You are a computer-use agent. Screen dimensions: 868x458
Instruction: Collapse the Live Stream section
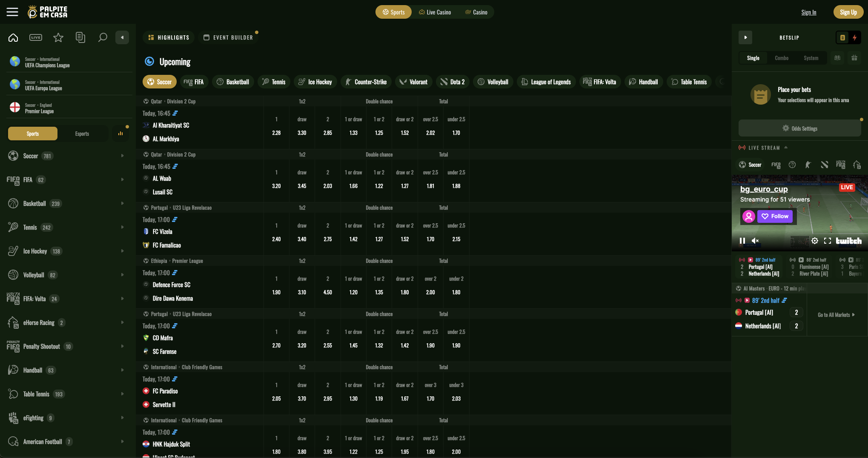(786, 148)
